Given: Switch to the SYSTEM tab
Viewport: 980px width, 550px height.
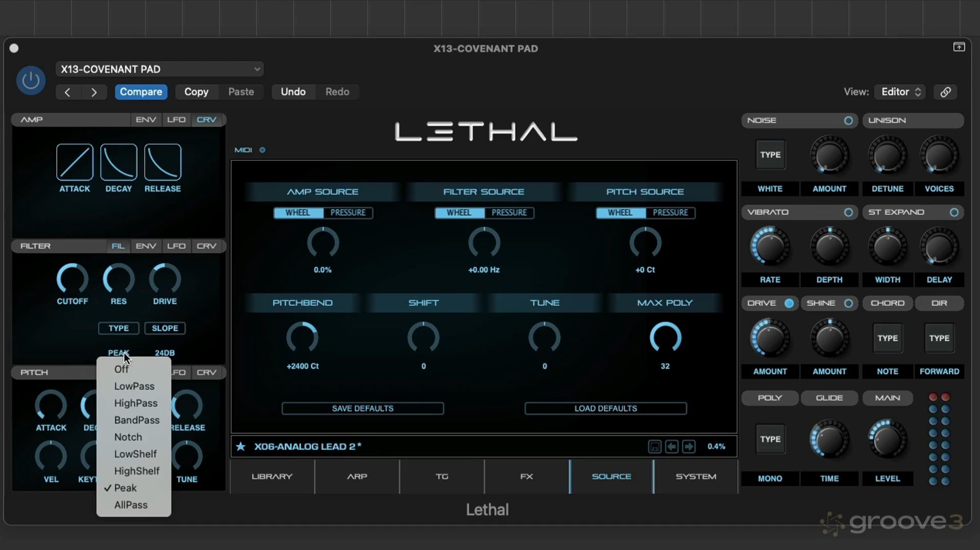Looking at the screenshot, I should pos(696,477).
